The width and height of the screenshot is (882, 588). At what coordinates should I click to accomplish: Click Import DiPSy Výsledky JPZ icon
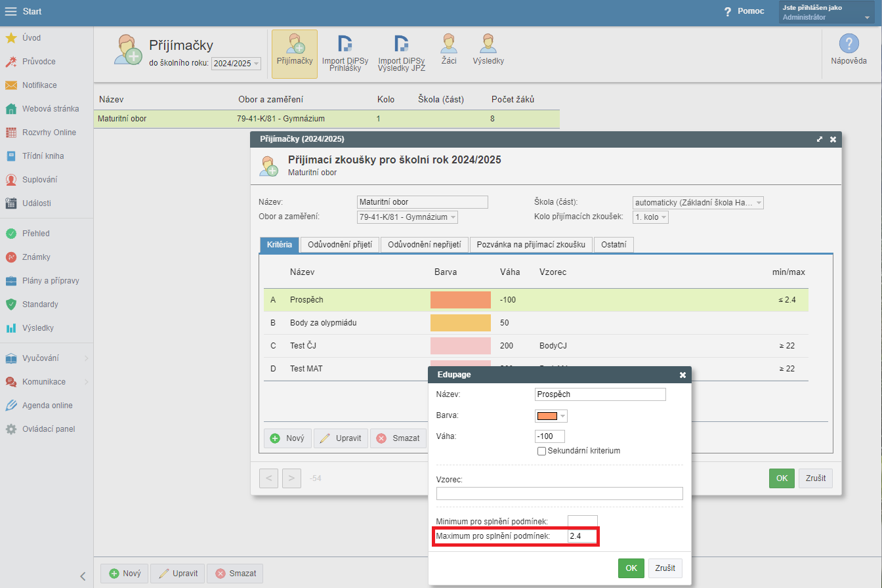tap(402, 54)
